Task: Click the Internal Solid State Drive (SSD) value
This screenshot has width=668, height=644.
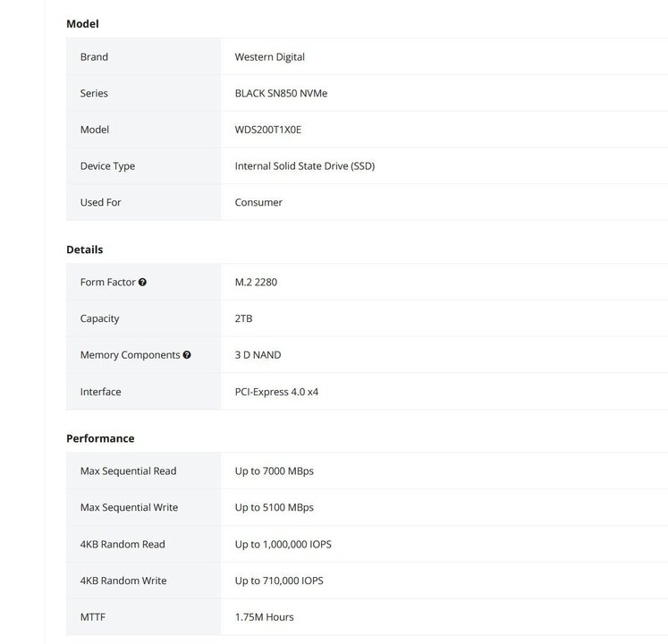Action: pos(304,166)
